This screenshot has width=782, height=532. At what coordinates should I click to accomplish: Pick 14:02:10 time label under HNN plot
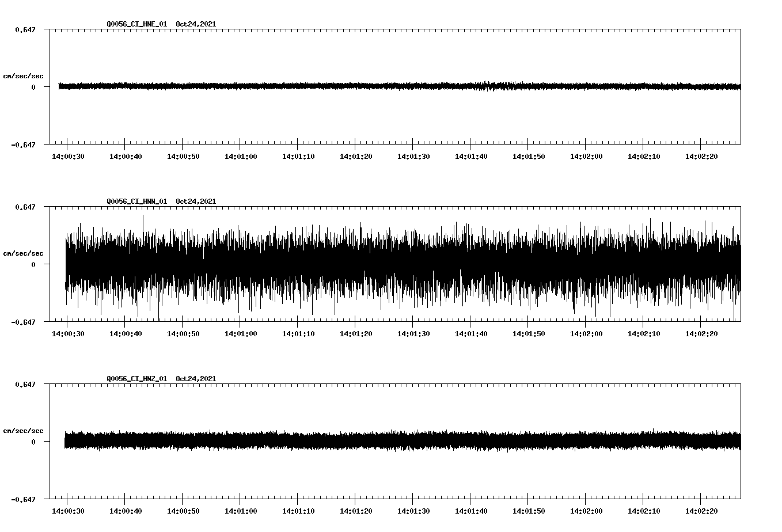pos(644,334)
